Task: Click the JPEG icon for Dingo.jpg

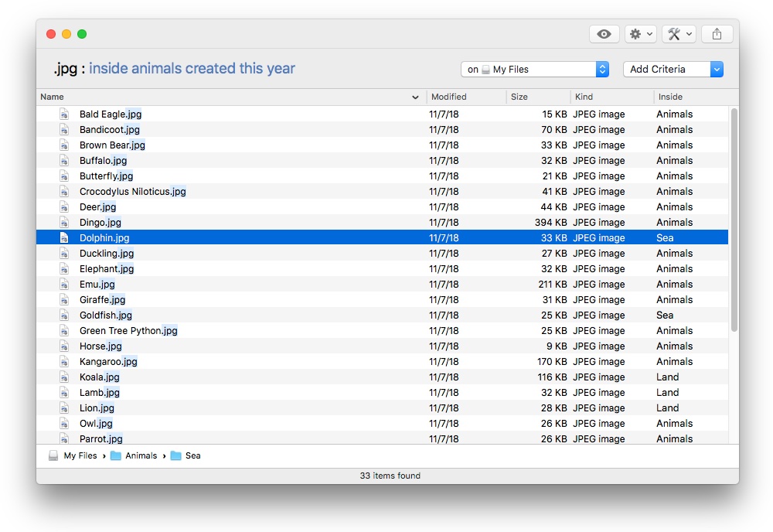Action: coord(65,223)
